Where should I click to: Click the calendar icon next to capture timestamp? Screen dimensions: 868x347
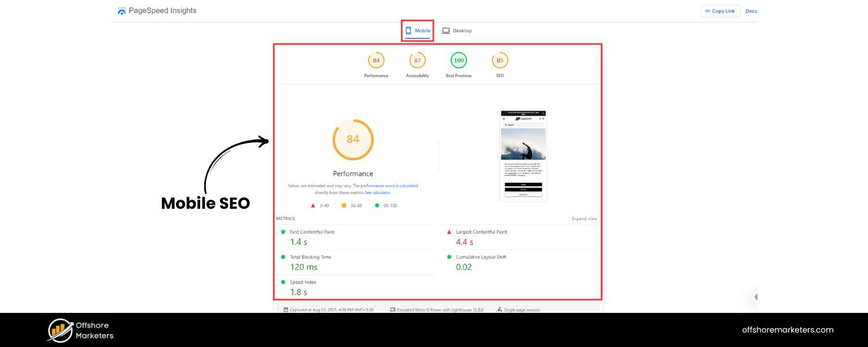pos(285,309)
